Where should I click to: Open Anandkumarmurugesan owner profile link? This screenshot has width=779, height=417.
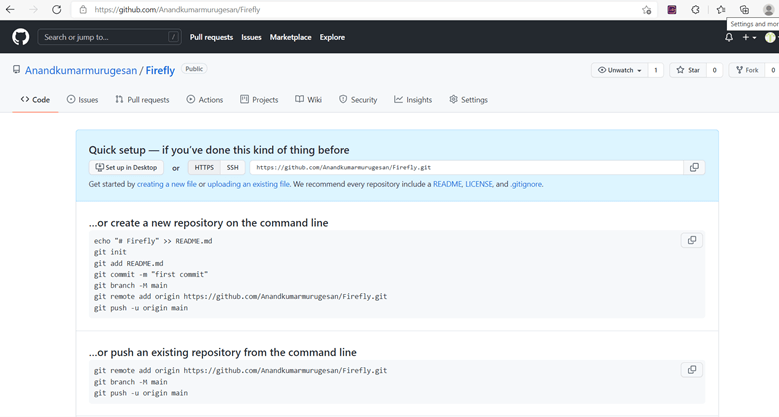coord(81,71)
